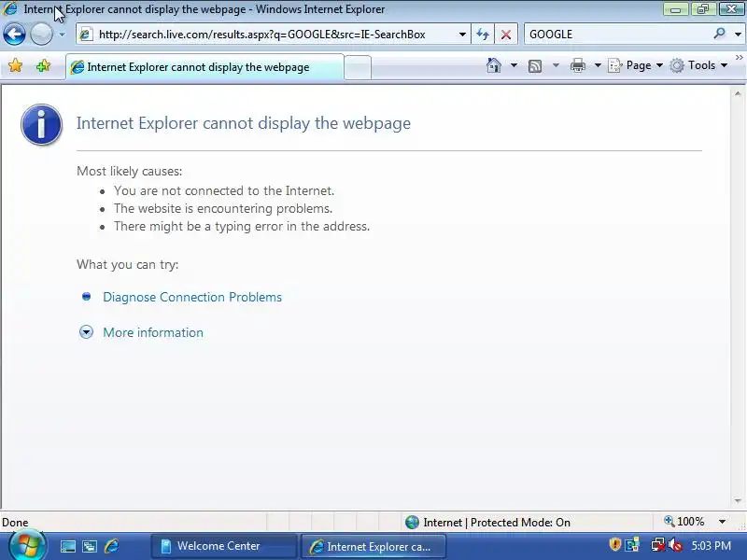Launch Internet Explorer from quick launch

click(111, 546)
